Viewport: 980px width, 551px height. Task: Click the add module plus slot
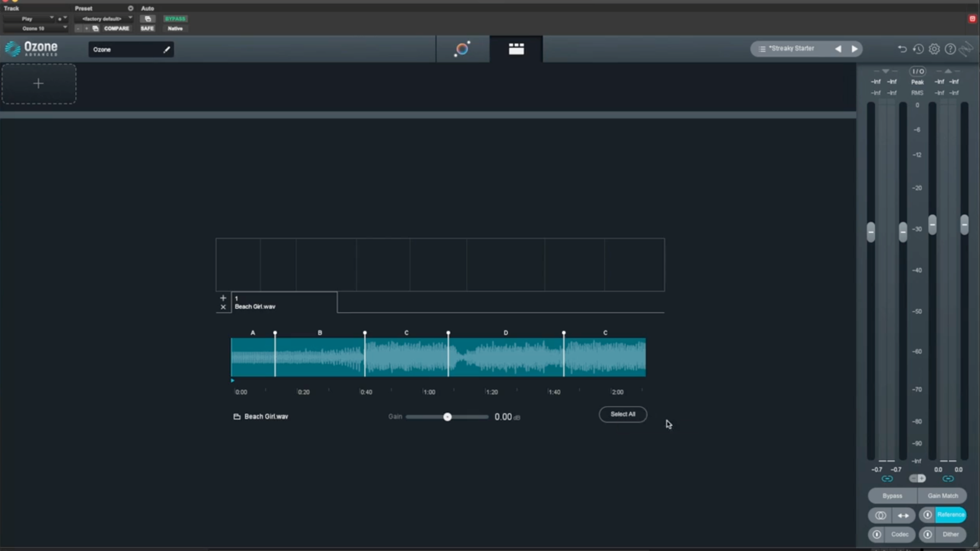click(x=38, y=84)
